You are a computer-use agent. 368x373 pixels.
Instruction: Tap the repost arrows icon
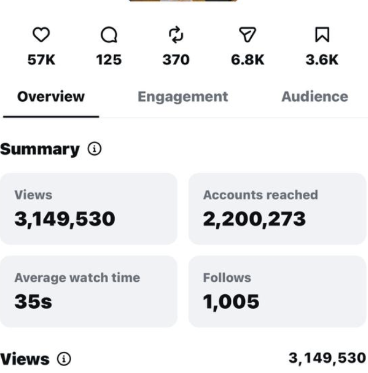(176, 35)
